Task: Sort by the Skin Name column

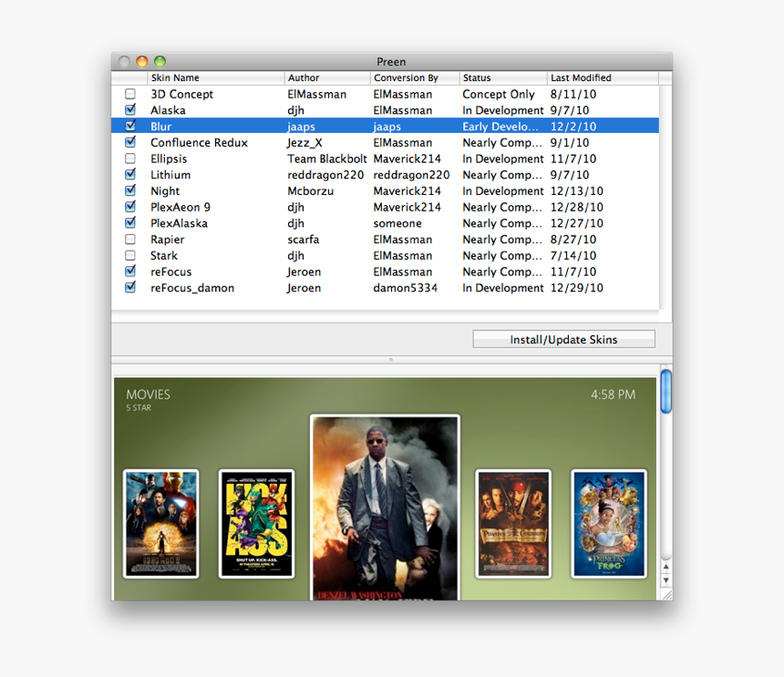Action: point(215,77)
